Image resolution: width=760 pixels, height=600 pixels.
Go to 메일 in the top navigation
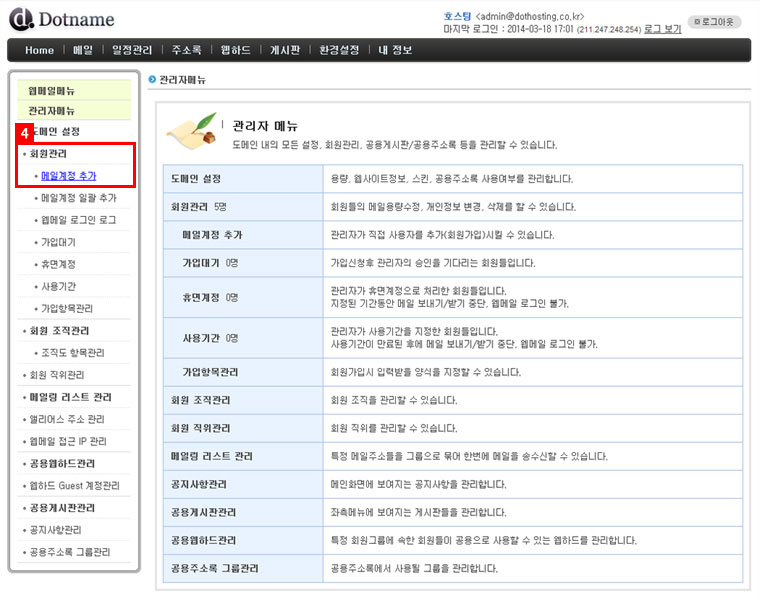pyautogui.click(x=83, y=50)
